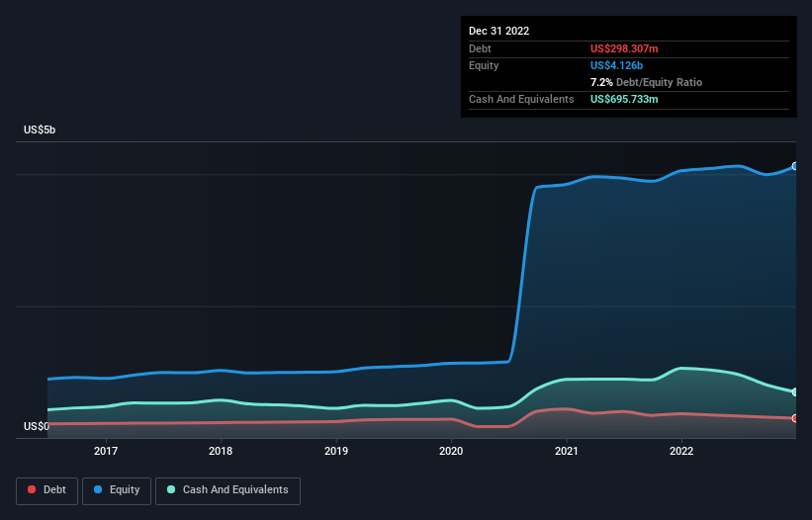Click the 2017 axis label
The height and width of the screenshot is (520, 812).
[106, 451]
